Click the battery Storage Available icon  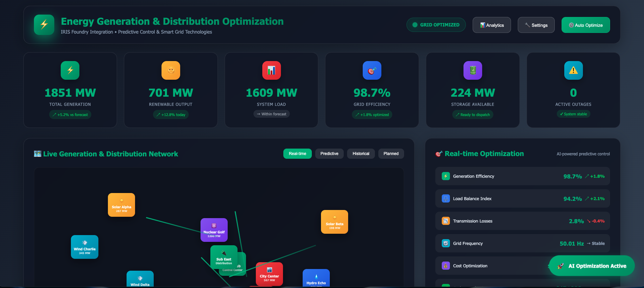[473, 70]
